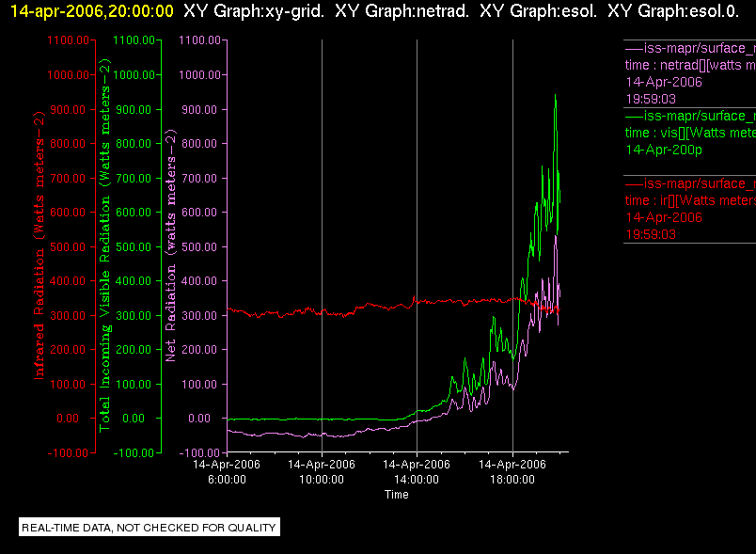This screenshot has width=756, height=554.
Task: Click the 14:00:00 time axis tick label
Action: click(417, 471)
